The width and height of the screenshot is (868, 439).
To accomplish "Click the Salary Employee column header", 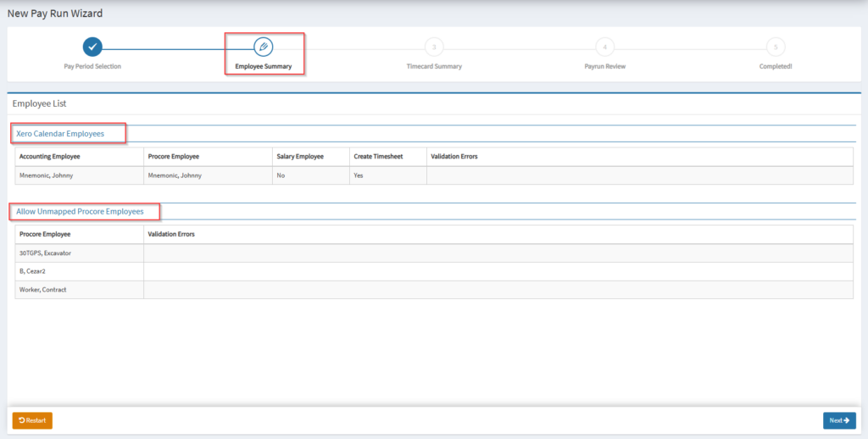I will (301, 157).
